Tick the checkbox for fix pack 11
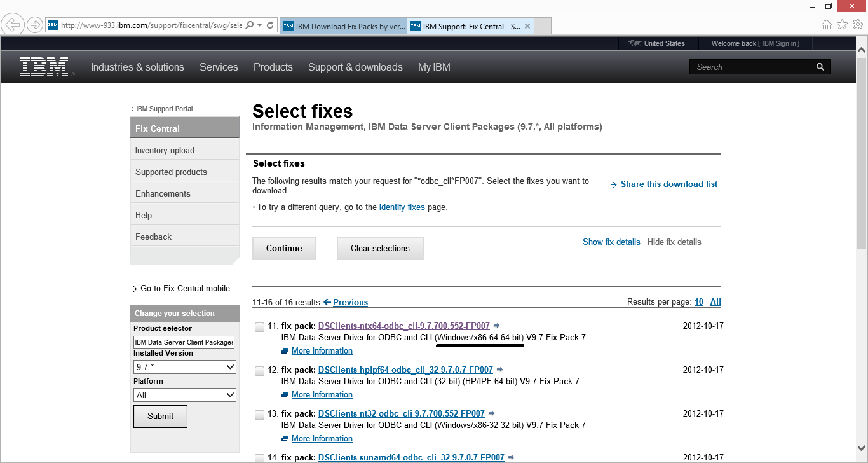Screen dimensions: 868x463 point(259,328)
